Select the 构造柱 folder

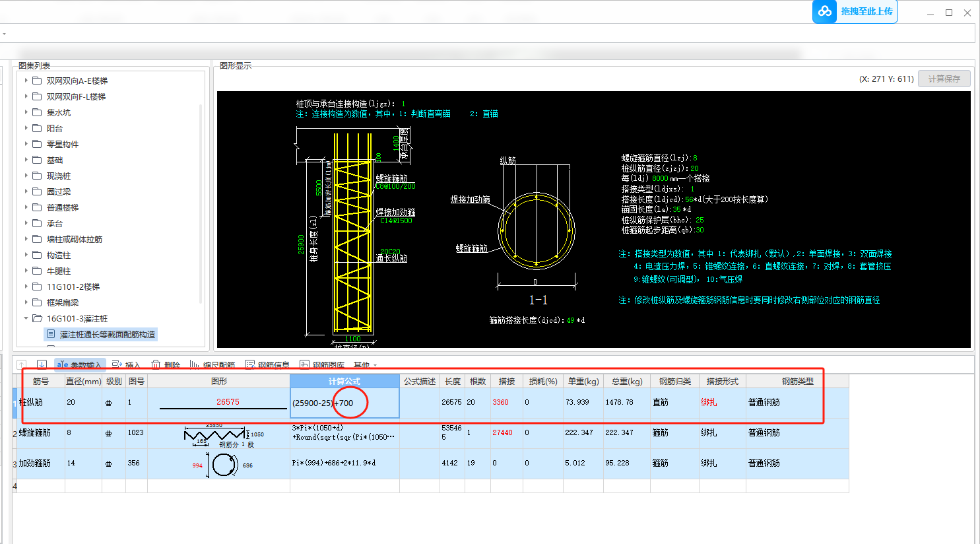tap(58, 255)
